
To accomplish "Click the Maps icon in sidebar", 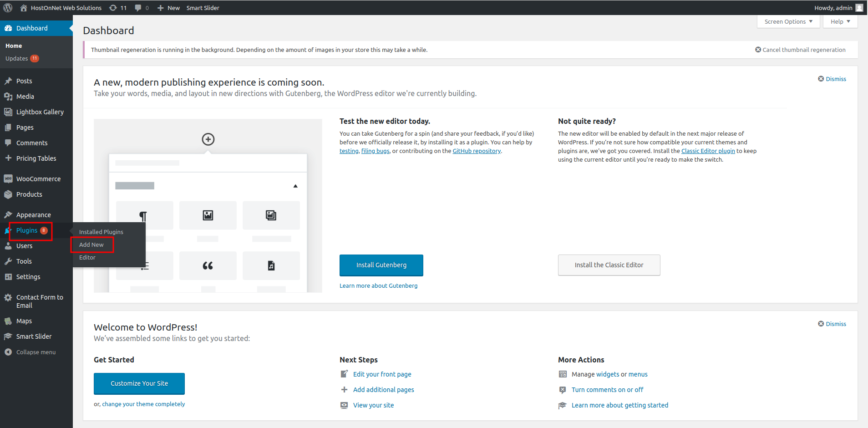I will (x=8, y=321).
